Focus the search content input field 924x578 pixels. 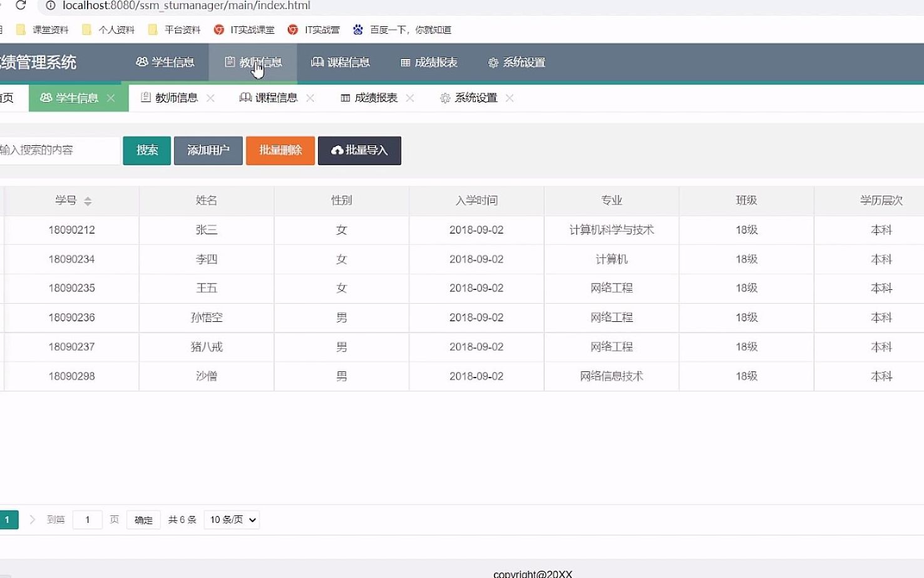(x=59, y=150)
